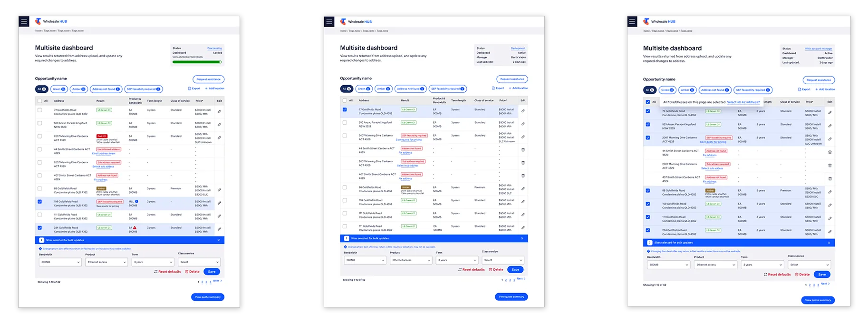Delete 407 Smith Street row in right dashboard
Image resolution: width=868 pixels, height=325 pixels.
point(830,179)
